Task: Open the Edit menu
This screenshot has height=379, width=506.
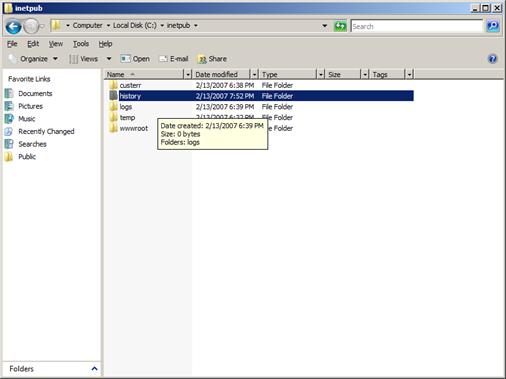Action: [x=33, y=44]
